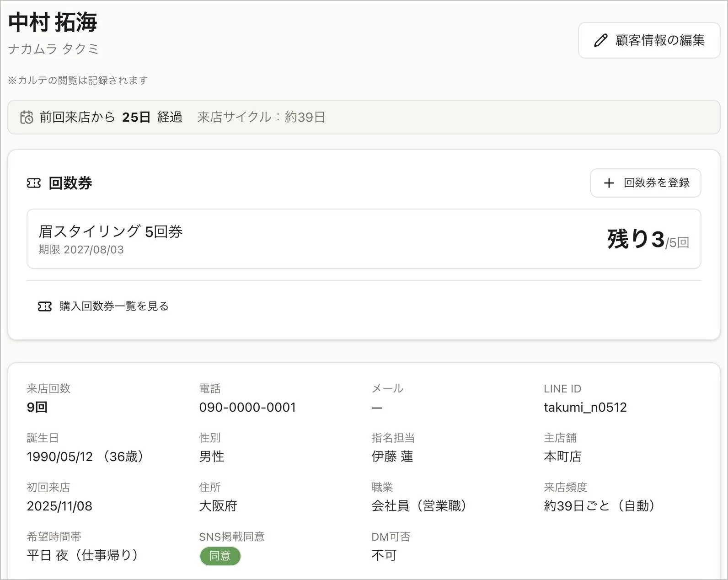Click the ticket icon beside 回数券 heading
Screen dimensions: 728x580
click(34, 183)
